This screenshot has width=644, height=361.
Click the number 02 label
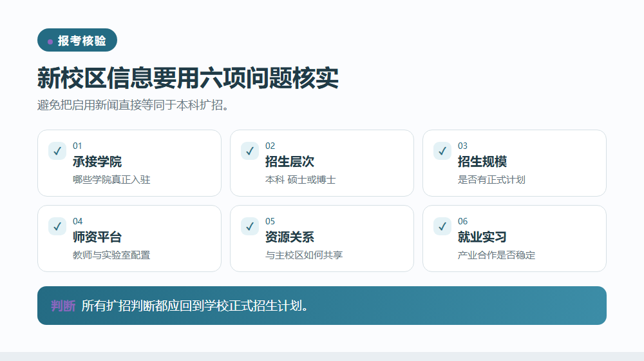coord(270,146)
